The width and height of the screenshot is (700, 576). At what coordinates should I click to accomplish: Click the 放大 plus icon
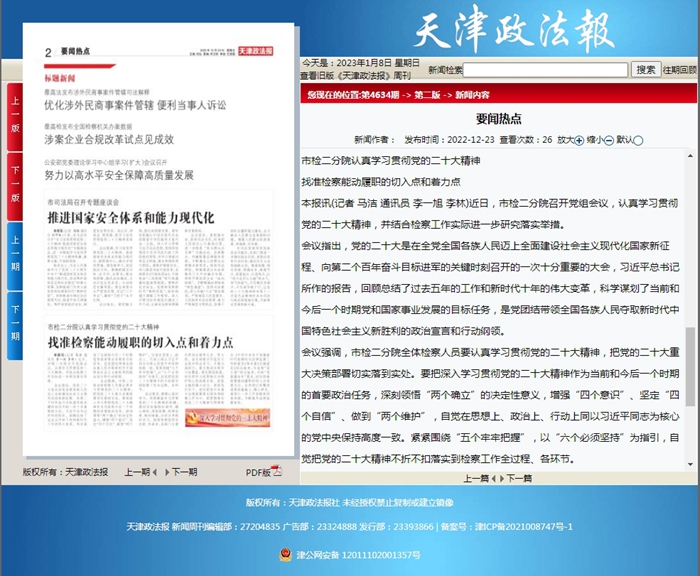579,141
